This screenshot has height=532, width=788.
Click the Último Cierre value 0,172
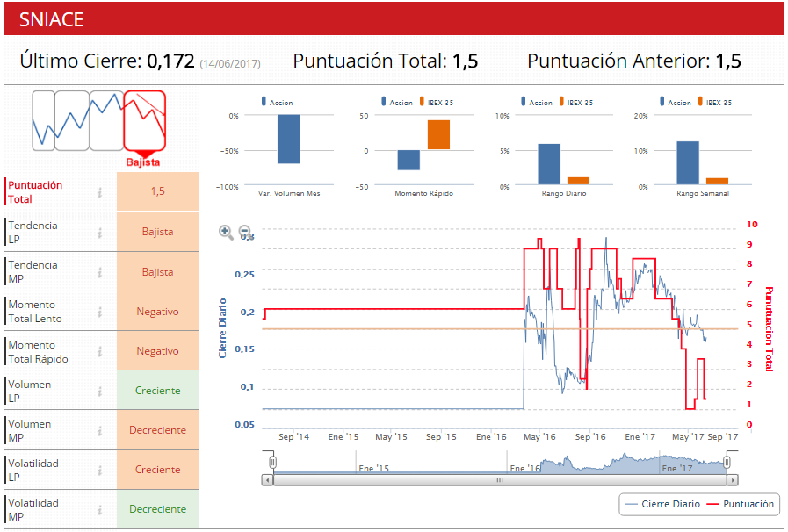click(x=170, y=61)
